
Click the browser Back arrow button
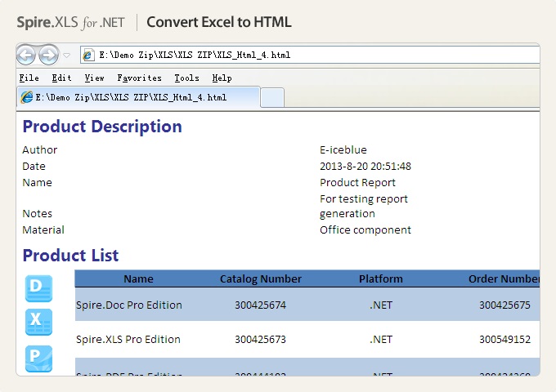[26, 56]
